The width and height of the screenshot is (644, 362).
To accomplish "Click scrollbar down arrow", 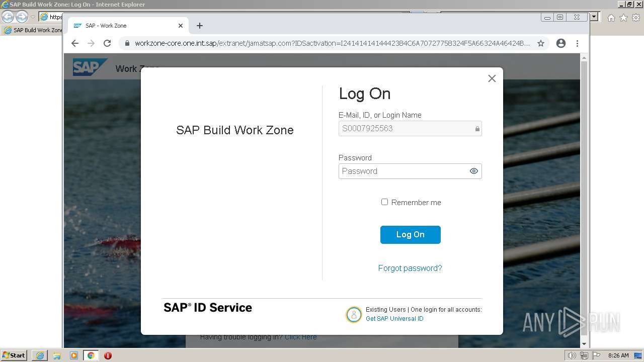I will coord(584,344).
